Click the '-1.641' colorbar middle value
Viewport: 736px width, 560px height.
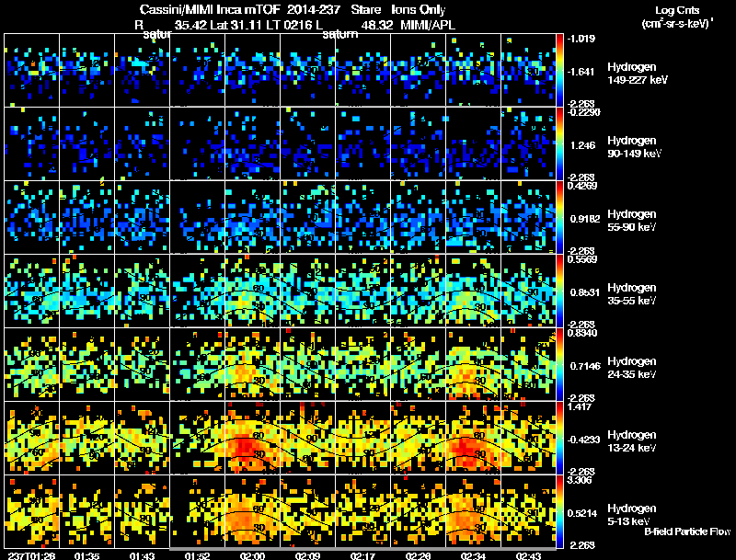point(581,72)
